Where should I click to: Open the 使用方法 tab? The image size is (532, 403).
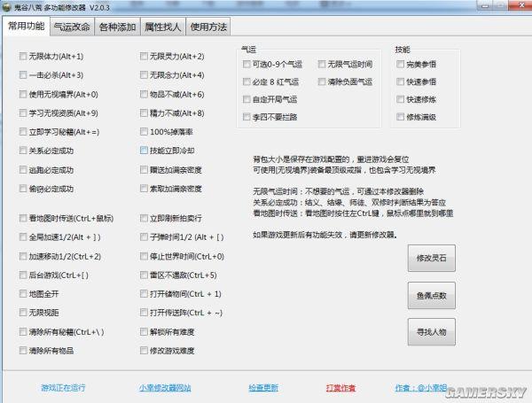click(x=208, y=27)
